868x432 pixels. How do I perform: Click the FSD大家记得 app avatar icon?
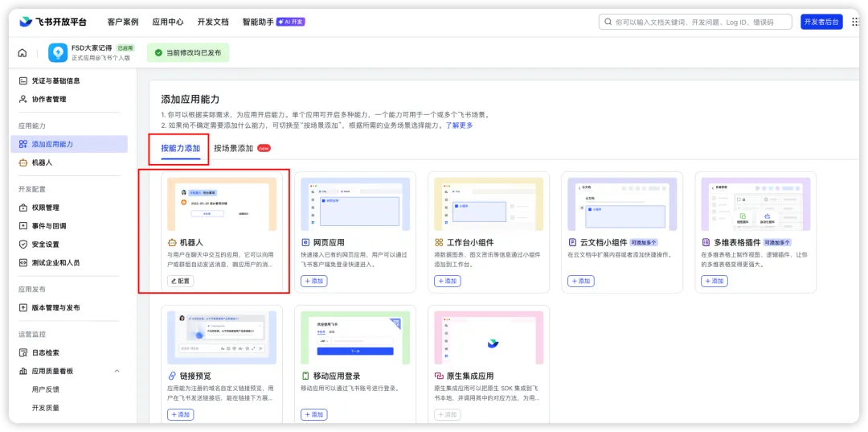pyautogui.click(x=58, y=52)
